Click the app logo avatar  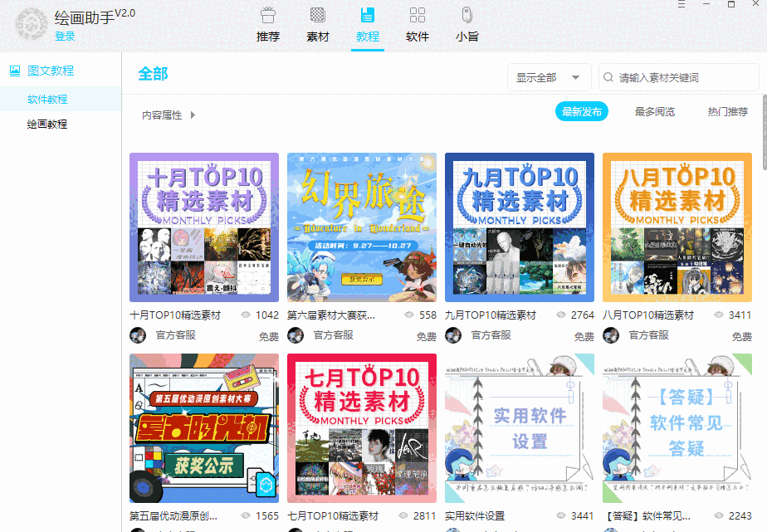(32, 23)
